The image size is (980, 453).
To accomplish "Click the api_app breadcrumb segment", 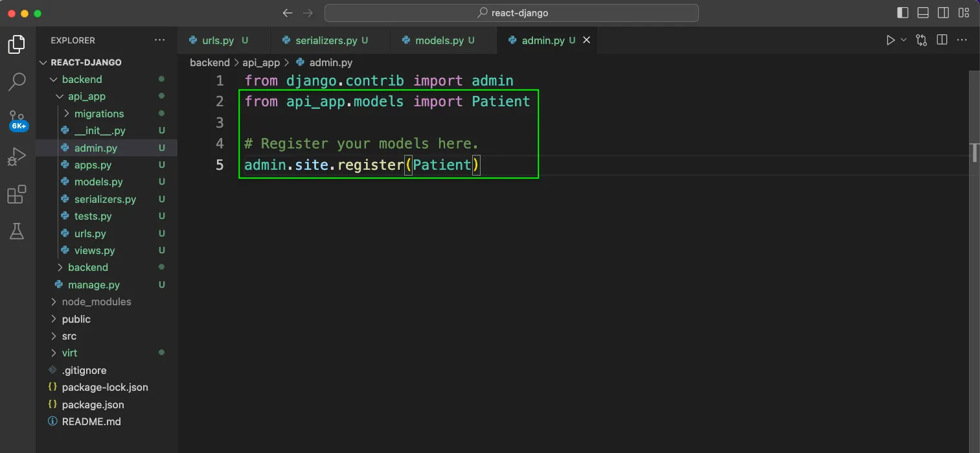I will click(261, 62).
